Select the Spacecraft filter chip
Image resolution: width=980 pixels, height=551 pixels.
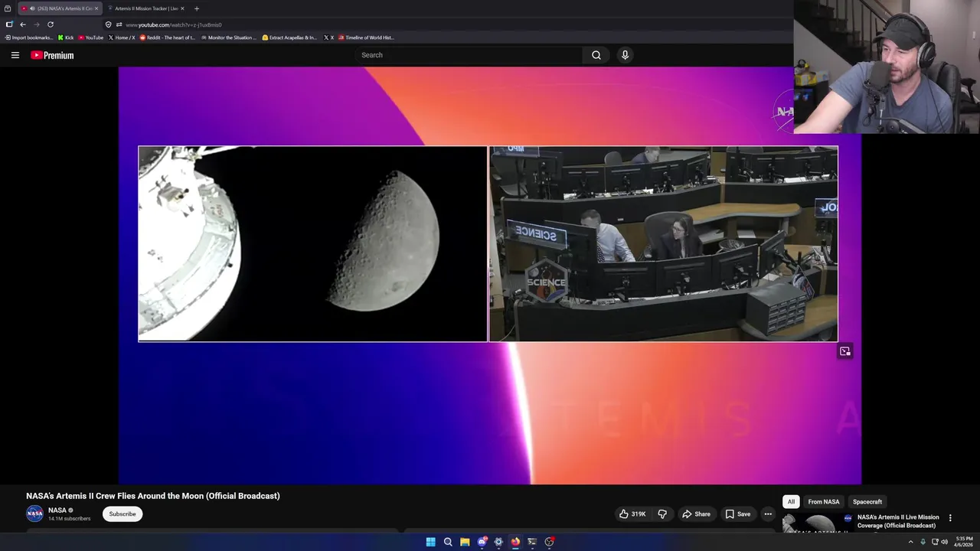867,502
